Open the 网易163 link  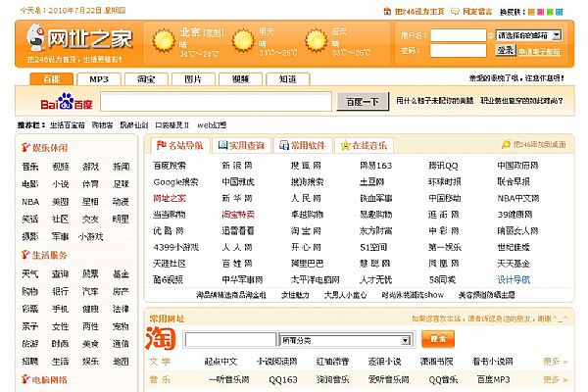374,166
